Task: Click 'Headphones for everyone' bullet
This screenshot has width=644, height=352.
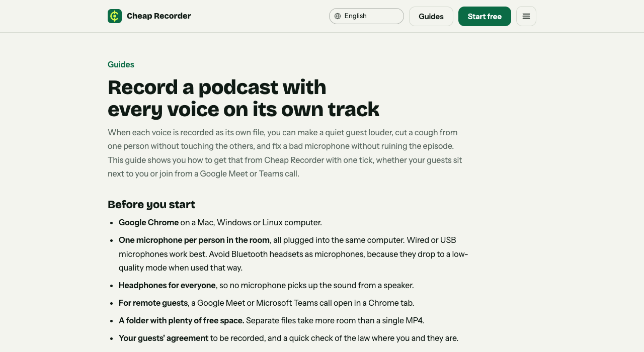Action: point(167,285)
